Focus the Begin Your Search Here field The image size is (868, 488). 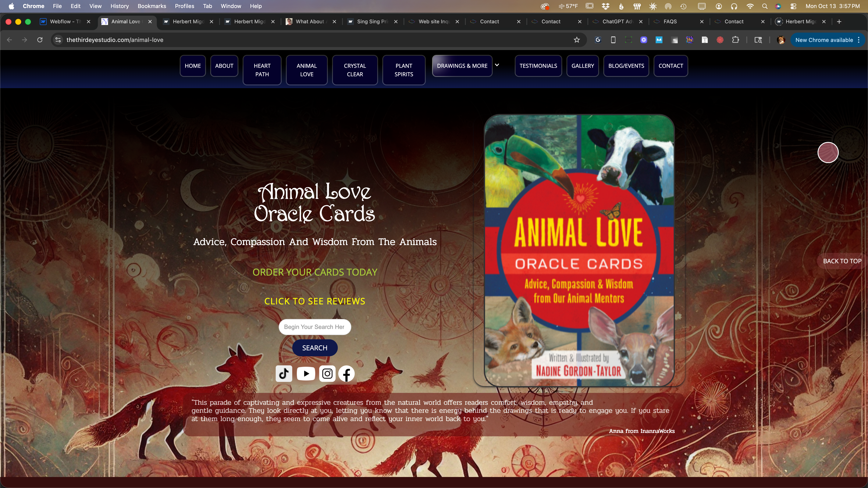click(x=314, y=327)
